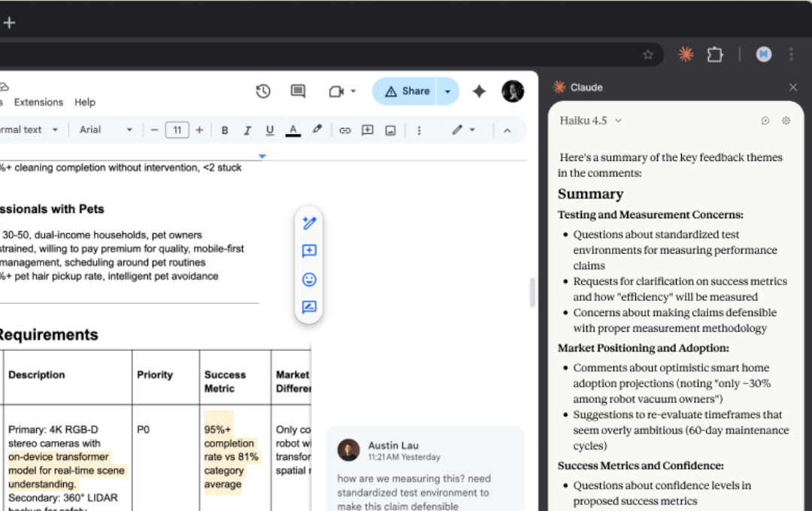Click the Share button

point(405,91)
